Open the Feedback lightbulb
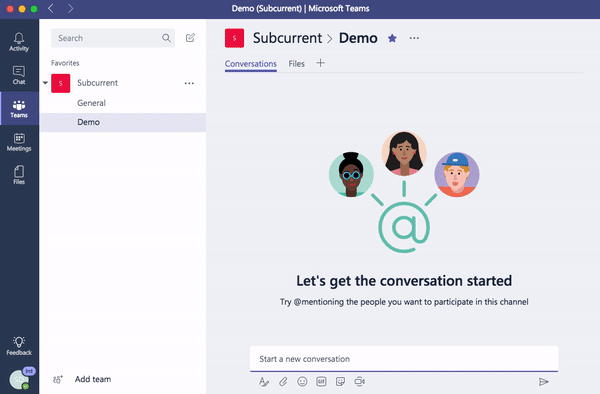 (19, 346)
